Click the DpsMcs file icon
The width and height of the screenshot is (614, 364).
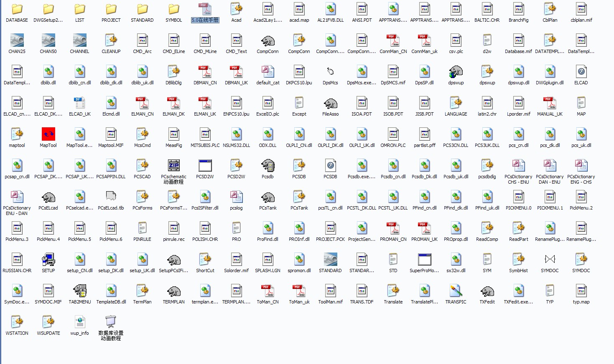pyautogui.click(x=331, y=71)
